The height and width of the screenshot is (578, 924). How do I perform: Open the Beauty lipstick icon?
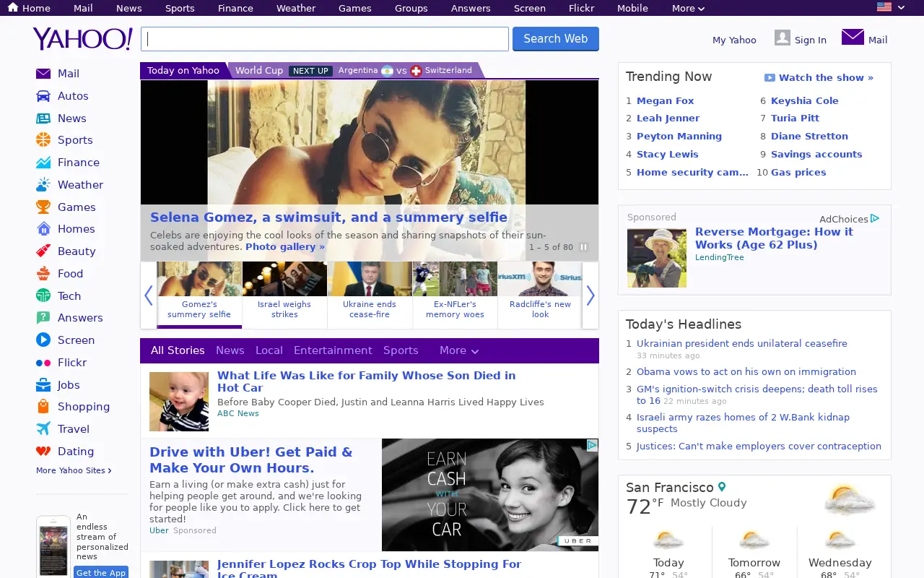point(43,251)
